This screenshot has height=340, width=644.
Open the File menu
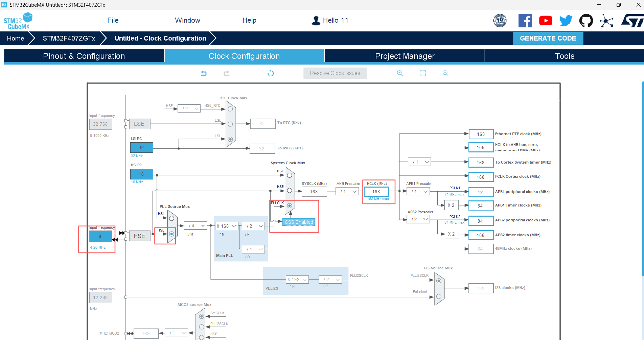(113, 20)
